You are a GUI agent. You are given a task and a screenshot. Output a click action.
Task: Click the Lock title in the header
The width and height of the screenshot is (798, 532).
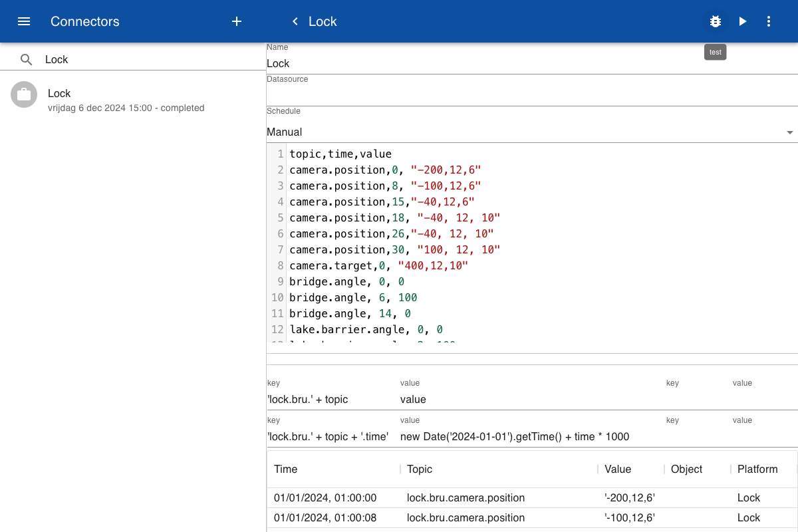[323, 21]
